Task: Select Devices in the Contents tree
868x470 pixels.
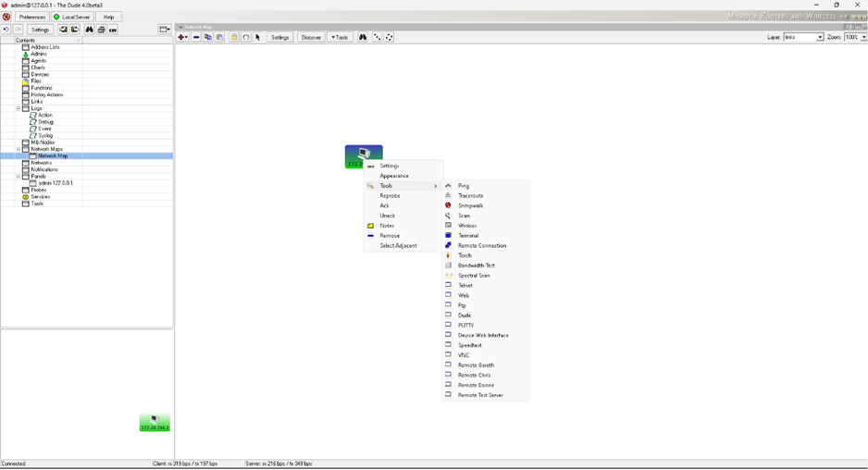Action: (x=40, y=74)
